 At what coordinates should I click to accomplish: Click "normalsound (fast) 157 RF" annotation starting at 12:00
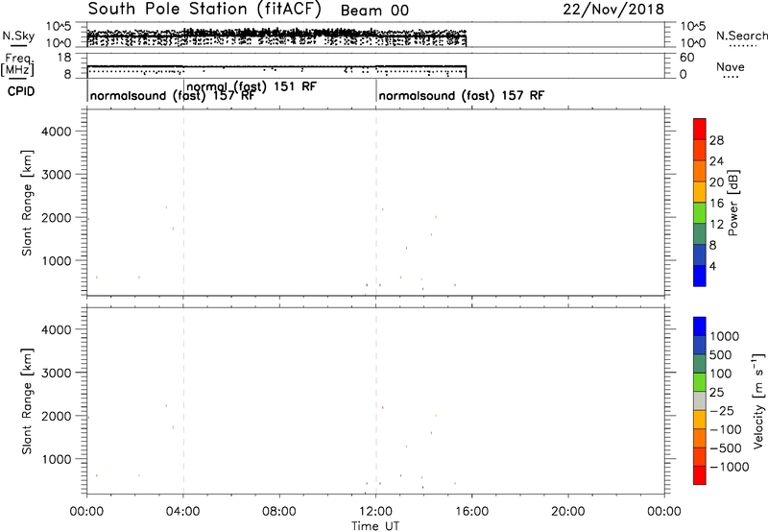pos(462,95)
